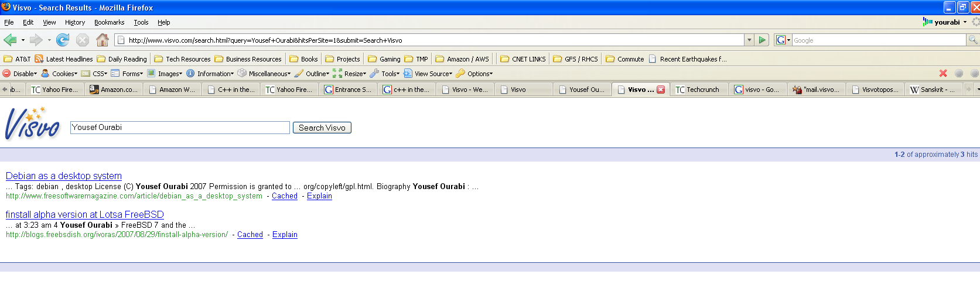This screenshot has height=281, width=980.
Task: Open the Images dropdown menu
Action: (x=165, y=74)
